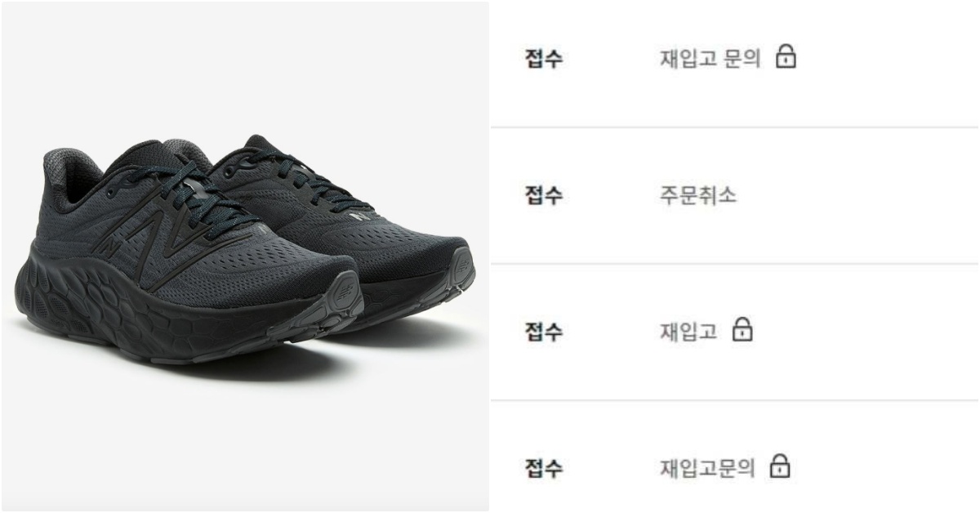980x513 pixels.
Task: Select the "접수" status of the last inquiry
Action: 543,468
